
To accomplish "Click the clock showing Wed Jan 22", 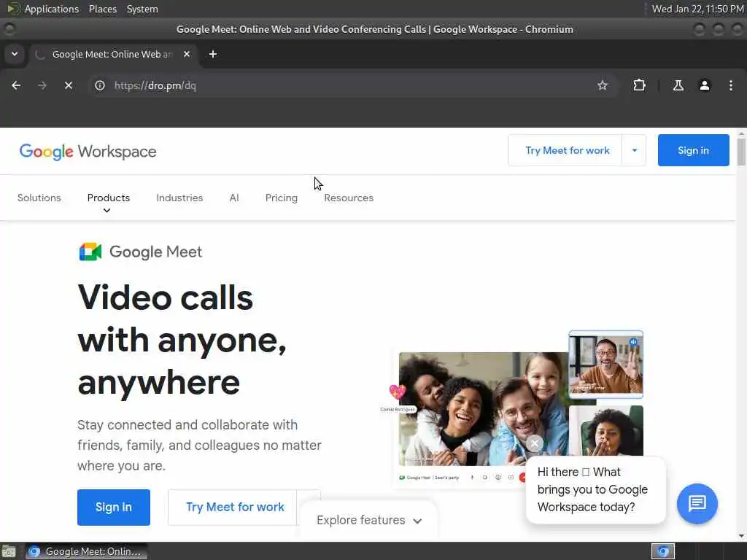I will [x=697, y=9].
